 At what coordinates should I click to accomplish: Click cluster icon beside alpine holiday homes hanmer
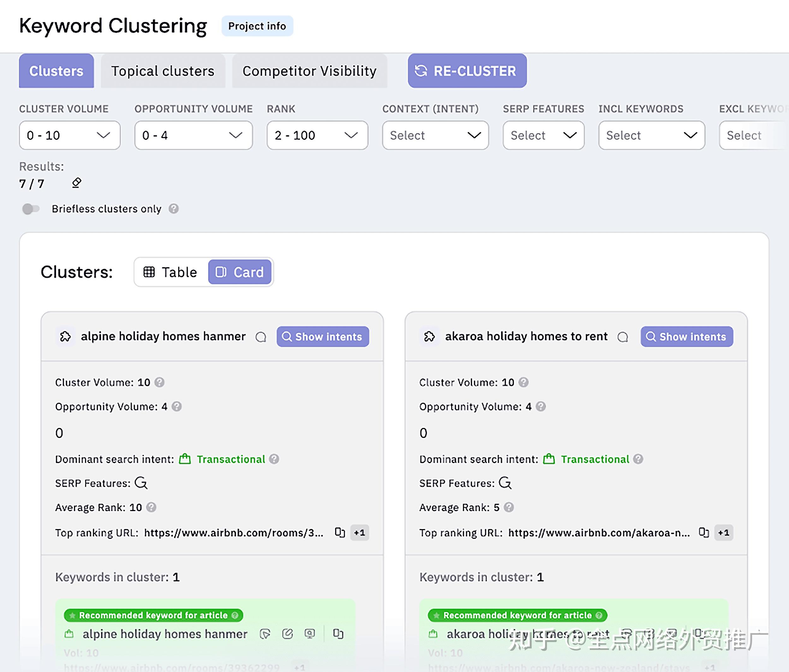coord(66,336)
